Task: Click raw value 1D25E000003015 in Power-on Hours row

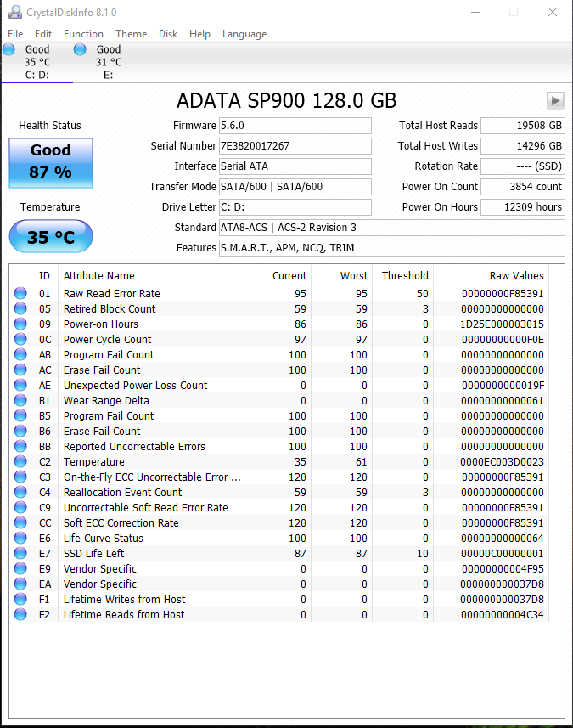Action: 502,324
